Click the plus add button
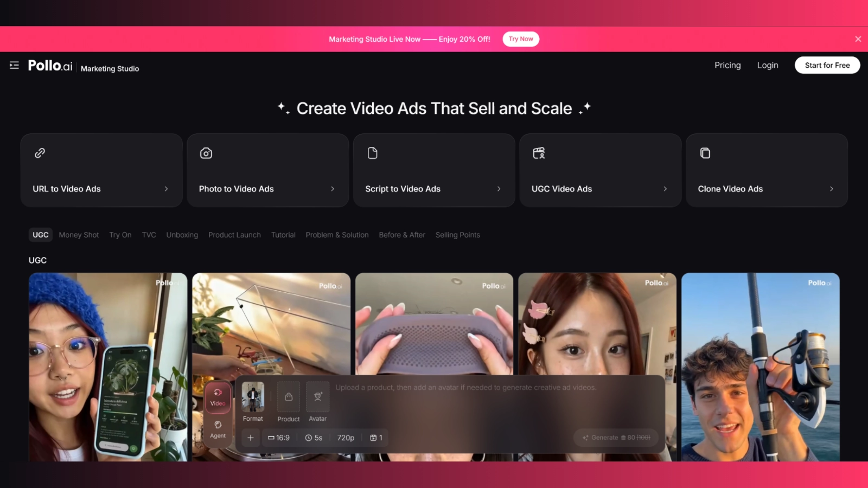This screenshot has width=868, height=488. point(251,438)
